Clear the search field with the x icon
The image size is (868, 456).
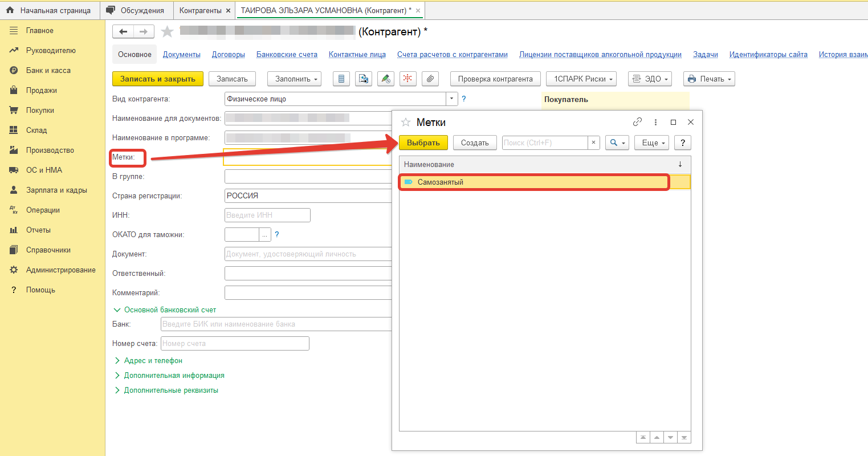593,142
